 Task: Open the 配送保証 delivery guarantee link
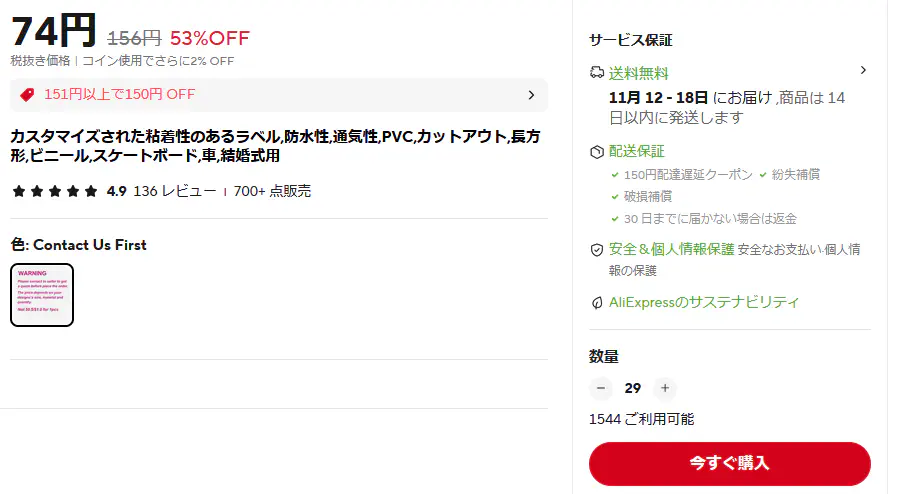click(x=636, y=152)
